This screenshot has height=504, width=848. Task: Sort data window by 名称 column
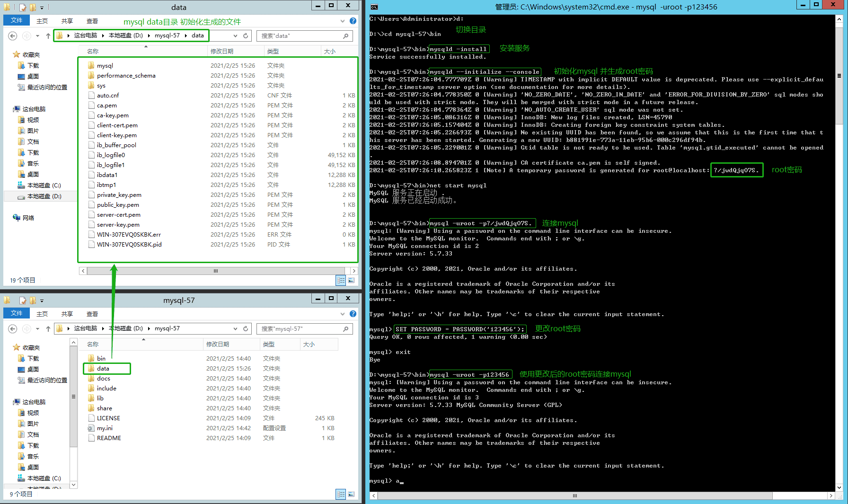click(144, 51)
